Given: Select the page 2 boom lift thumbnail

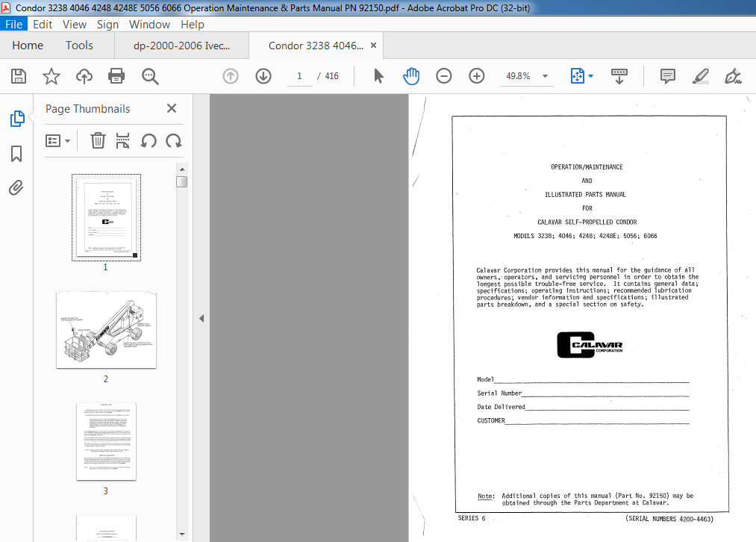Looking at the screenshot, I should 106,330.
